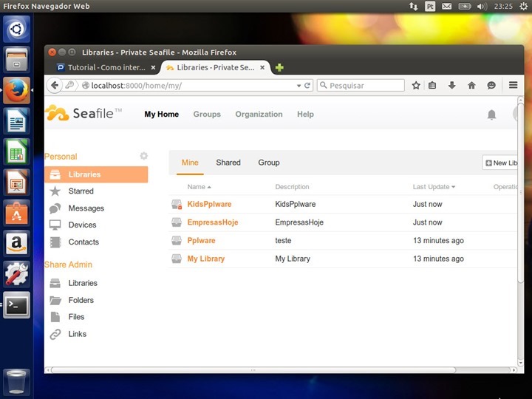The height and width of the screenshot is (399, 532).
Task: Click the horizontal page scrollbar
Action: coord(253,370)
